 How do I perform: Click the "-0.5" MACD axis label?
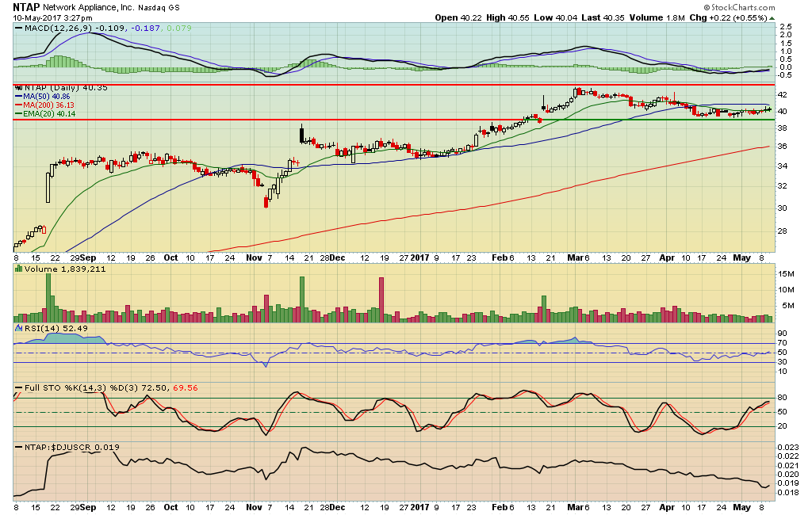(x=784, y=75)
